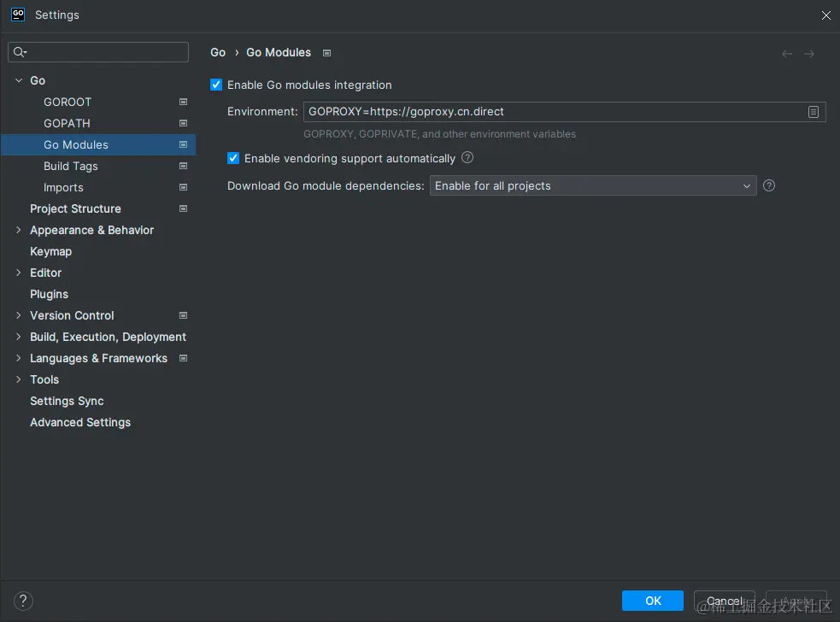The height and width of the screenshot is (622, 840).
Task: Open Download Go module dependencies dropdown
Action: (x=593, y=185)
